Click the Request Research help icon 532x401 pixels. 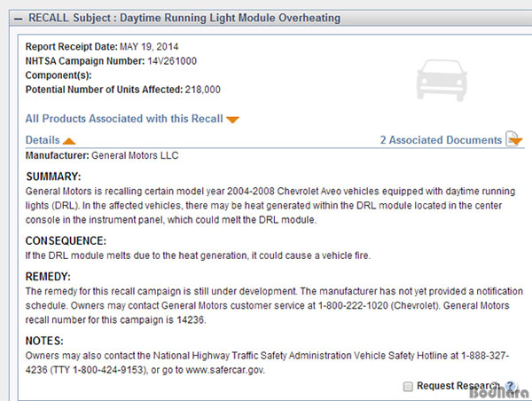click(x=510, y=386)
